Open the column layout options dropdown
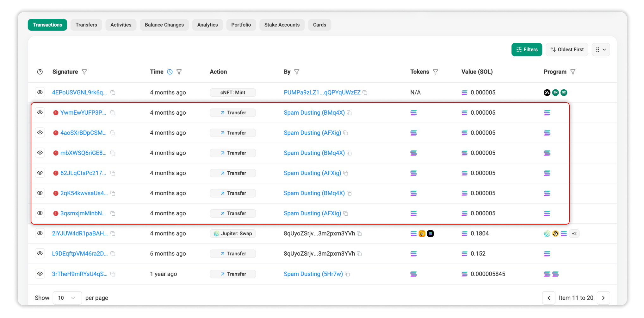Screen dimensions: 644x318 601,50
